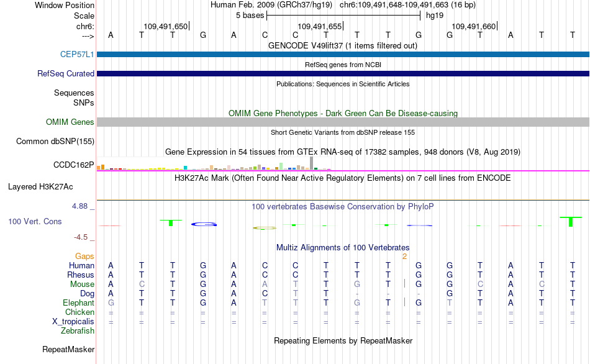Click the Layered H3K27Ac track label
590x364 pixels.
[x=40, y=187]
